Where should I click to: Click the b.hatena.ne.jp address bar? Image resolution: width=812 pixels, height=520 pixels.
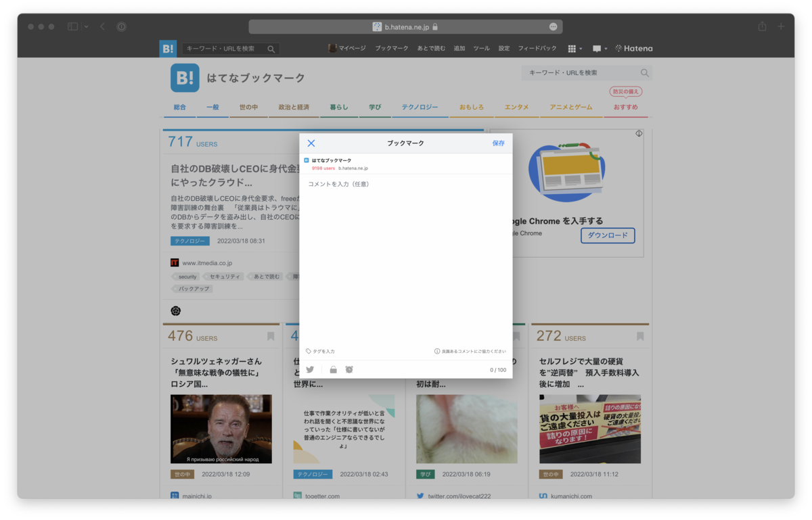(405, 26)
